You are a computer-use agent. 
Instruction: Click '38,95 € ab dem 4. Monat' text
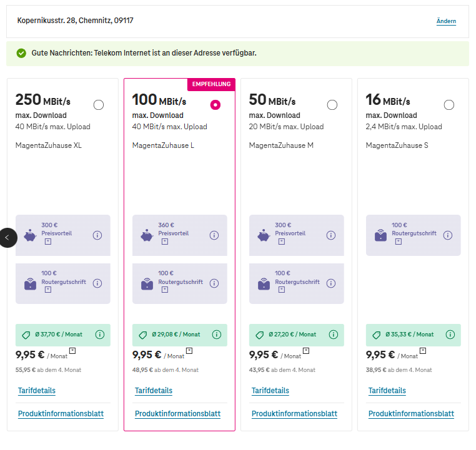tap(399, 370)
